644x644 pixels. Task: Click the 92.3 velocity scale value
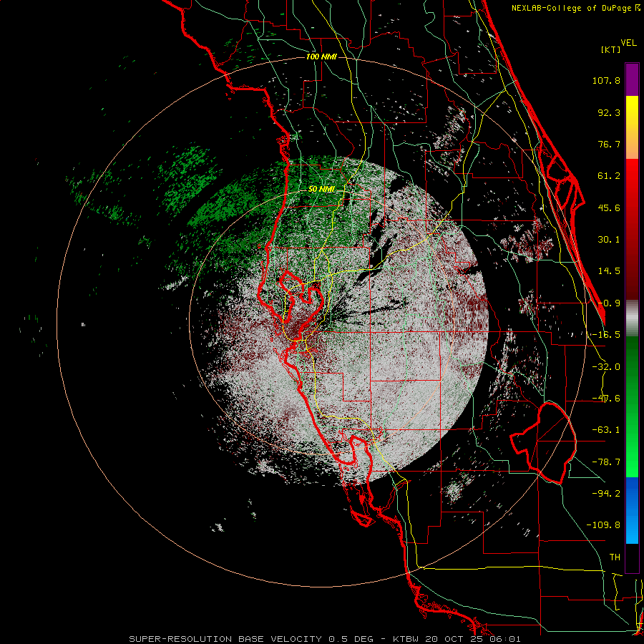pos(609,112)
